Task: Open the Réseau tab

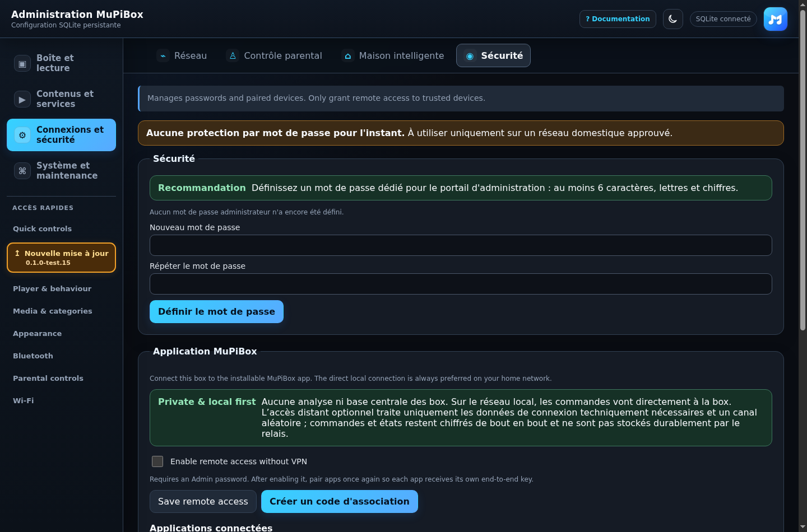Action: [182, 55]
